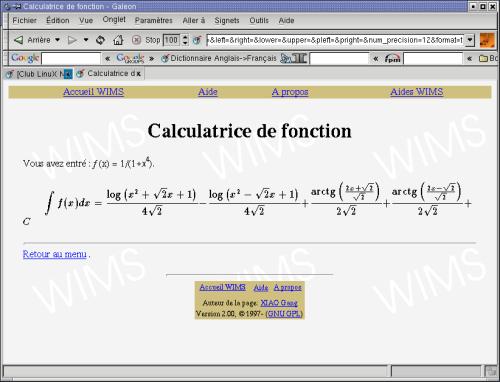
Task: Switch to the Club LinuX tab
Action: [x=39, y=74]
